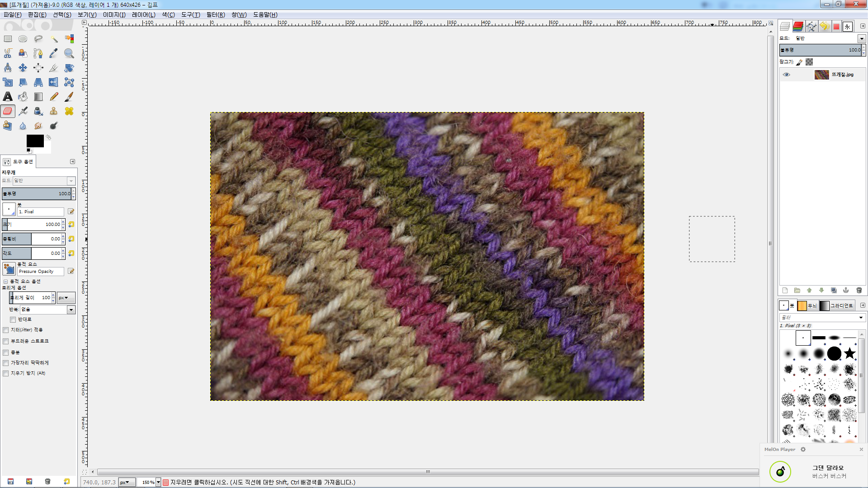Switch to 무늬 patterns tab
868x488 pixels.
pyautogui.click(x=807, y=306)
